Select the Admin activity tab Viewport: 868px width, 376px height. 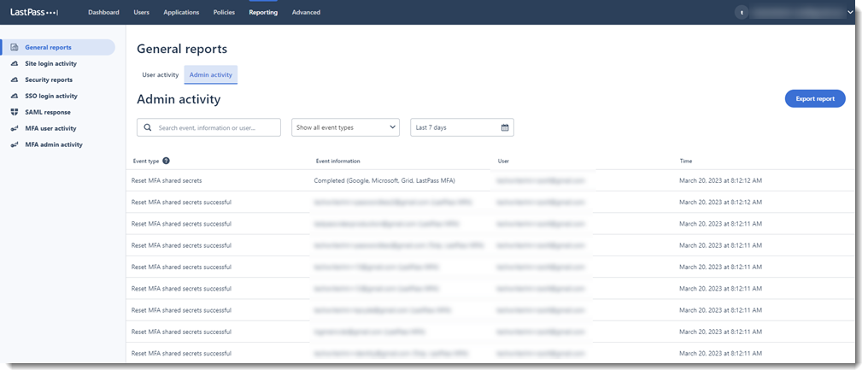tap(210, 75)
